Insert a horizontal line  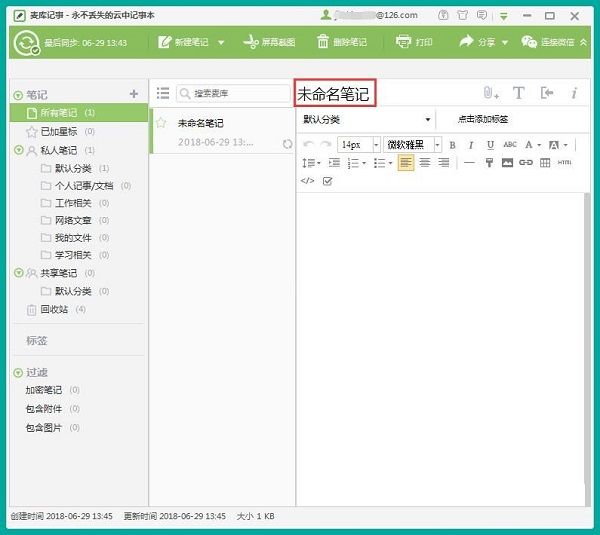(x=469, y=163)
